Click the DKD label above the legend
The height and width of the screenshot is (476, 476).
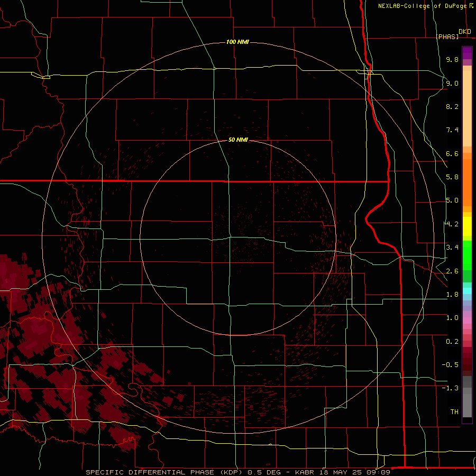coord(465,32)
